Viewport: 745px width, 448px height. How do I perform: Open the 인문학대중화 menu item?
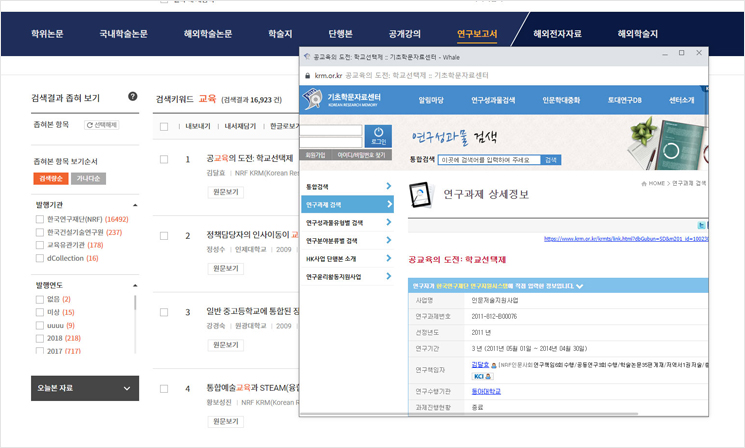[561, 100]
